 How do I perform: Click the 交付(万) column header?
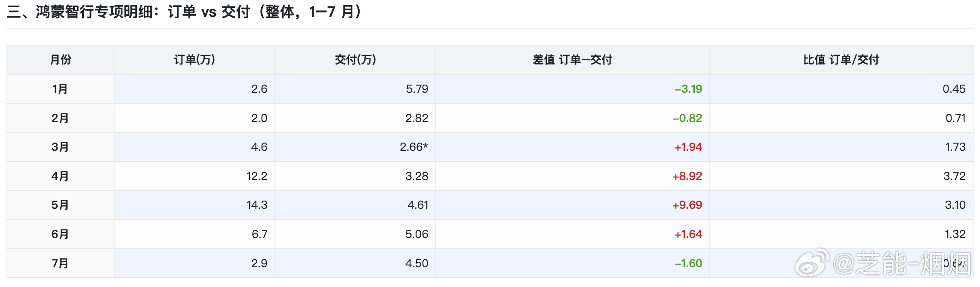click(355, 60)
